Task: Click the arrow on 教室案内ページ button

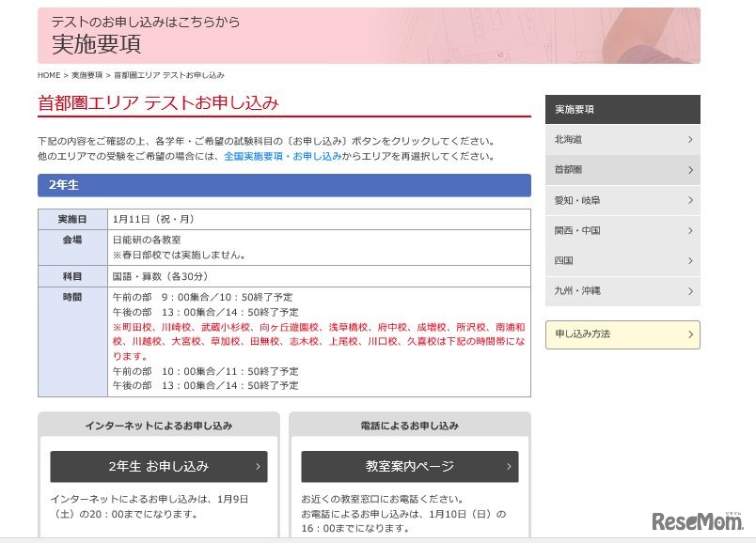Action: point(509,466)
